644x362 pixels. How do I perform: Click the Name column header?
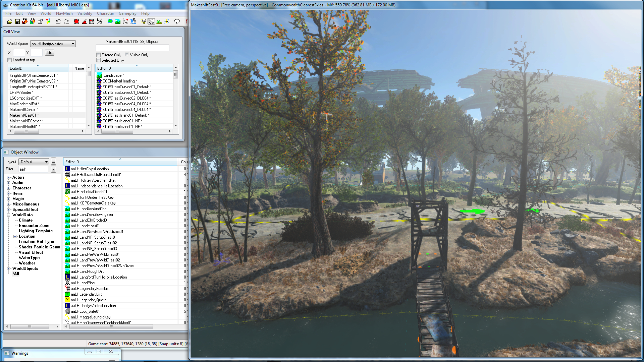(79, 68)
